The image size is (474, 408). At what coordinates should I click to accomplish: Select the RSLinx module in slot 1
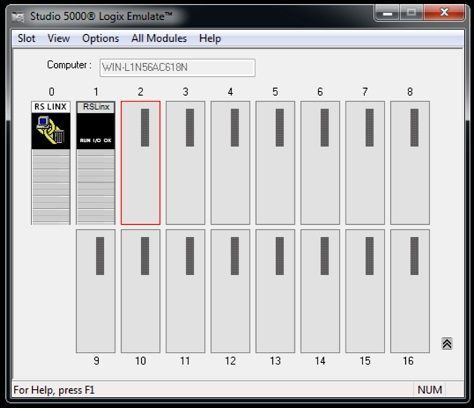tap(96, 163)
